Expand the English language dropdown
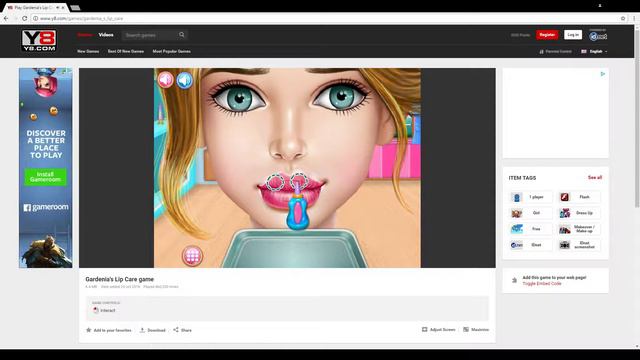640x360 pixels. [598, 51]
